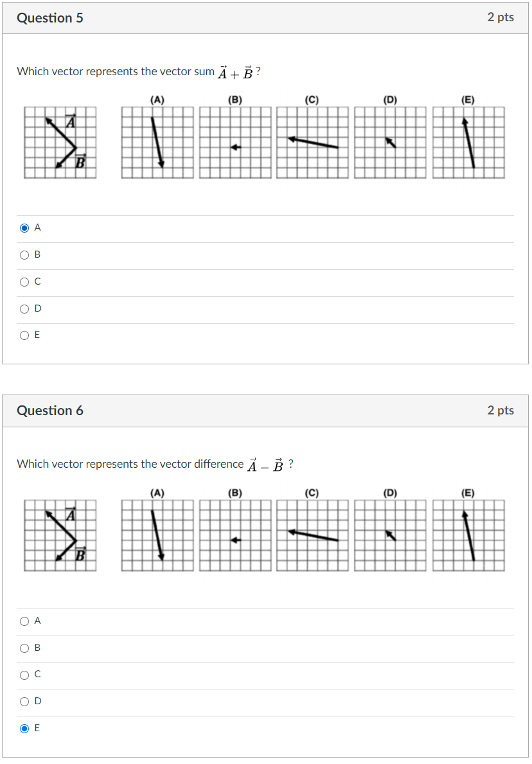Click the 2 pts label beside Question 5
Viewport: 532px width, 764px height.
[x=502, y=18]
